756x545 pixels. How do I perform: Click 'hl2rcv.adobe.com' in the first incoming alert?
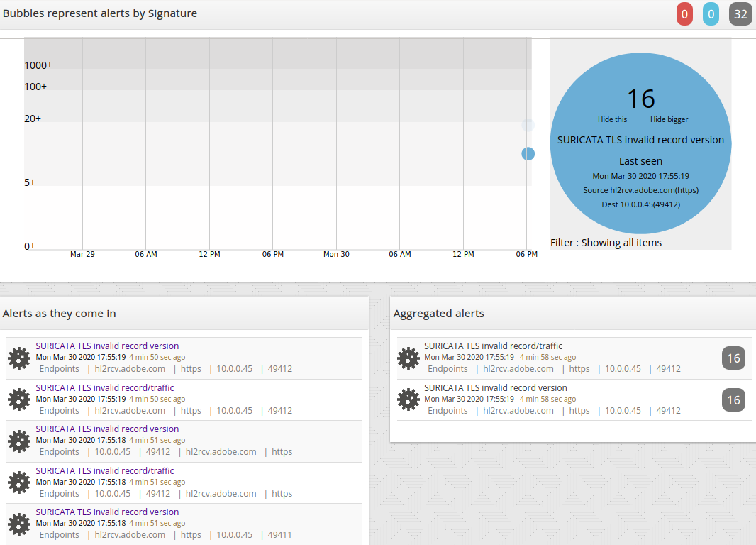[130, 368]
